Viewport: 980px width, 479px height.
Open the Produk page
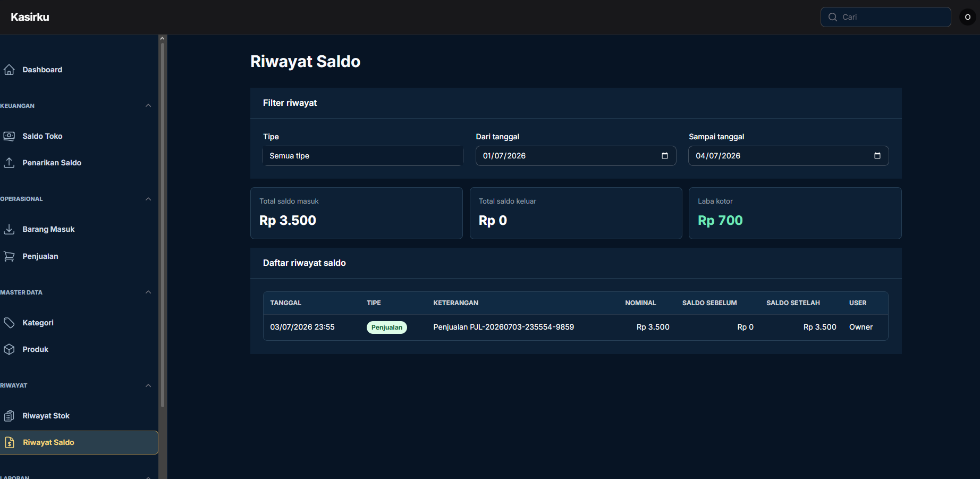point(79,349)
